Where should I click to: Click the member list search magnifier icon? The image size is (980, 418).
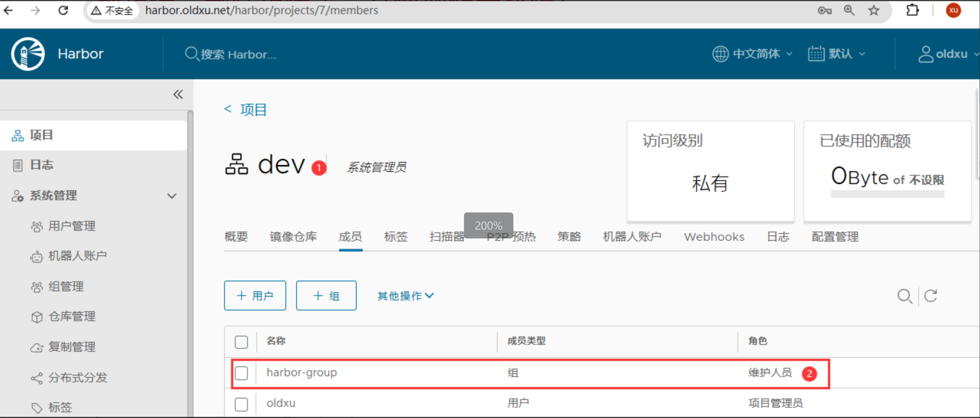pyautogui.click(x=905, y=296)
